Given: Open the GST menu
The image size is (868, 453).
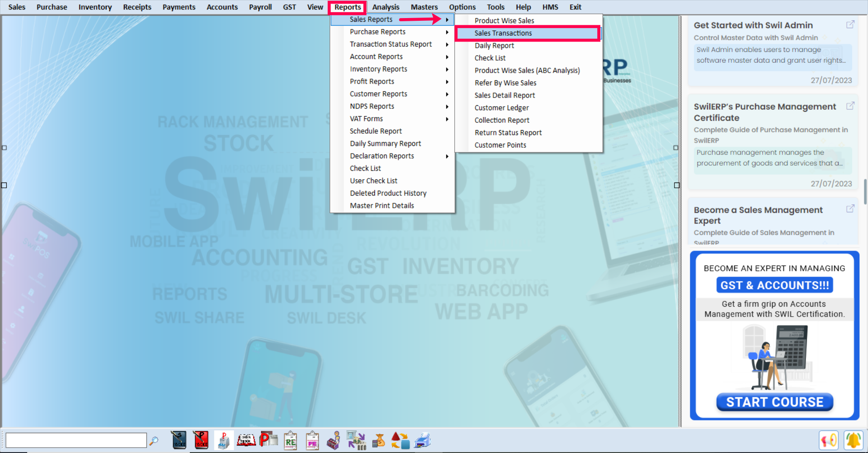Looking at the screenshot, I should 289,7.
